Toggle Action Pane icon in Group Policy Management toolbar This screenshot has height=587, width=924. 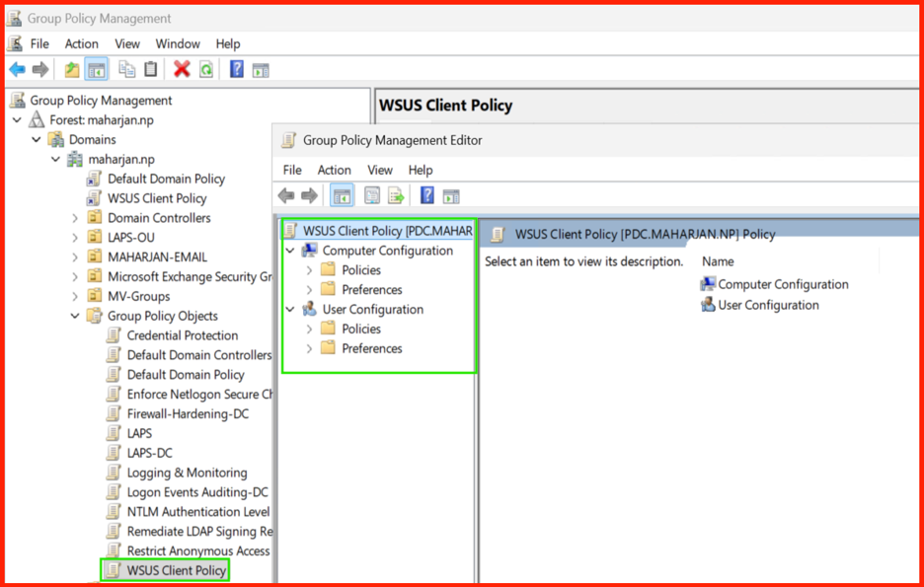(x=261, y=70)
